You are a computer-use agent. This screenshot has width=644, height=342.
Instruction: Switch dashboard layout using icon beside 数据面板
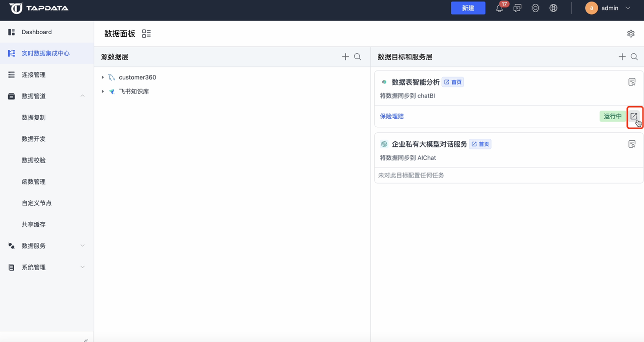(146, 33)
